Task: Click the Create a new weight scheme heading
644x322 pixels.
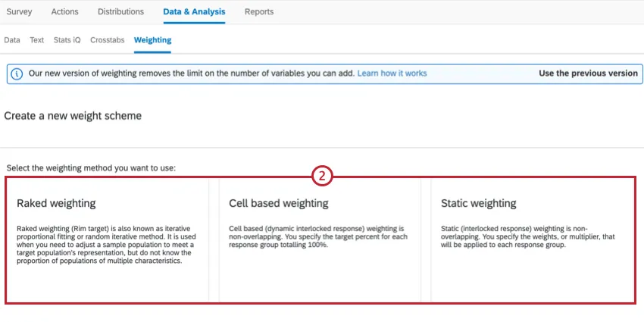Action: pyautogui.click(x=73, y=116)
